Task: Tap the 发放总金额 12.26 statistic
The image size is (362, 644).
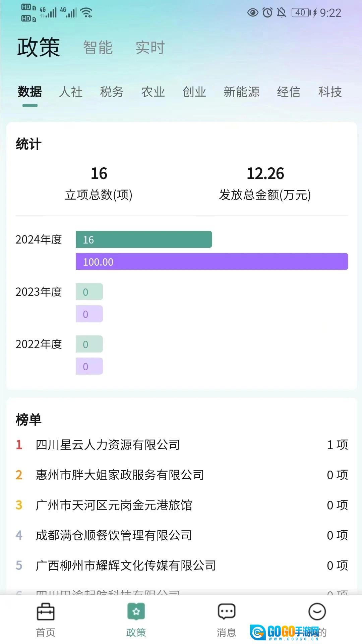Action: click(265, 183)
